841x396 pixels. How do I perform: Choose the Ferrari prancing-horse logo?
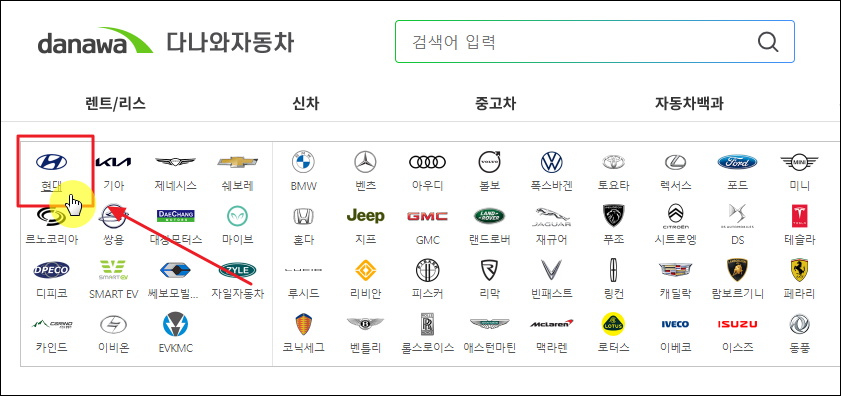coord(799,270)
